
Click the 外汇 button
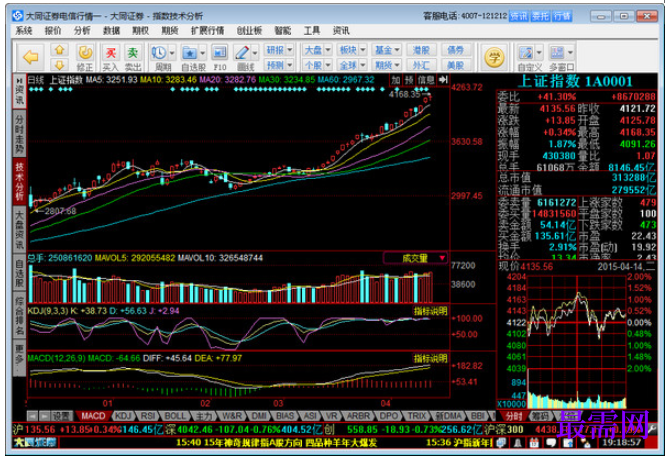coord(421,65)
